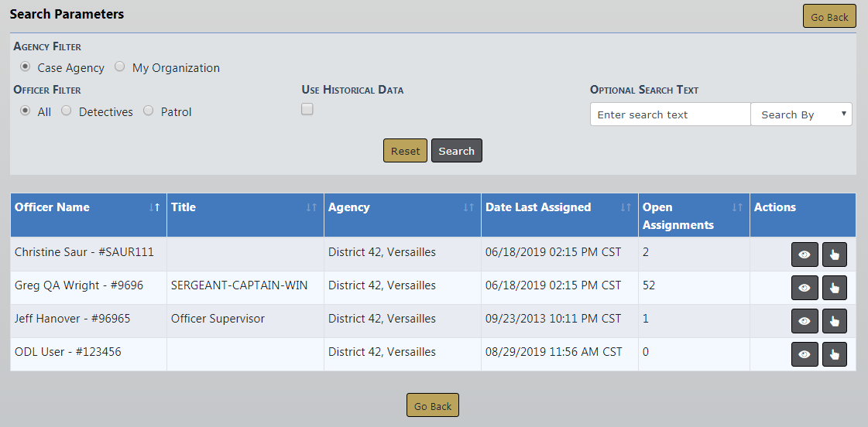Click the Reset button
868x427 pixels.
coord(405,151)
